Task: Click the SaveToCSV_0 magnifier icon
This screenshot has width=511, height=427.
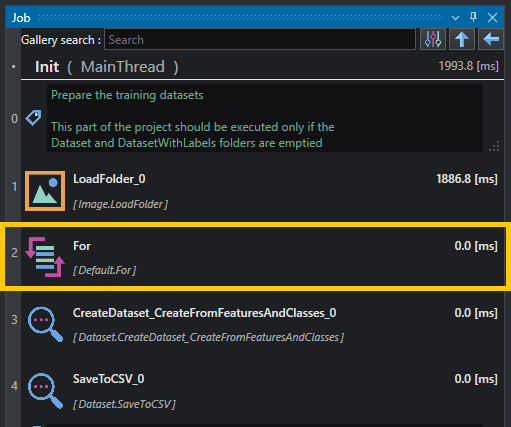Action: tap(45, 391)
